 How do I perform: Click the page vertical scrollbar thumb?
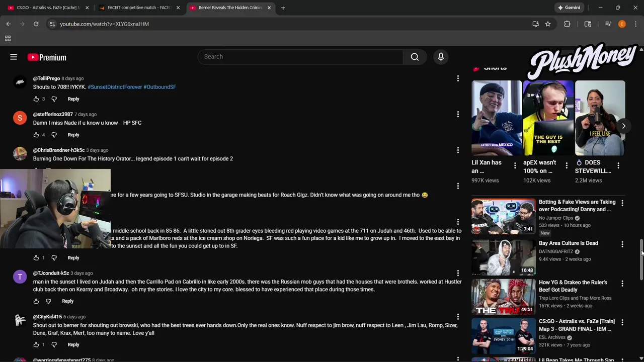pos(641,260)
